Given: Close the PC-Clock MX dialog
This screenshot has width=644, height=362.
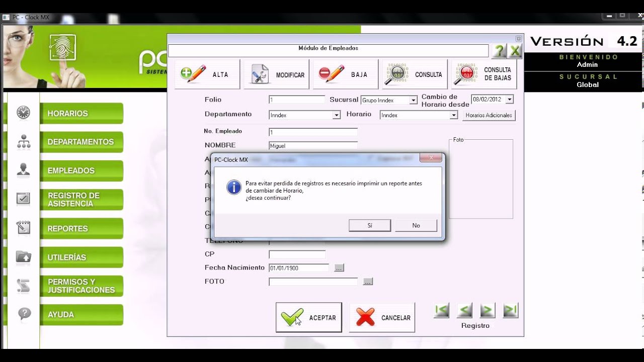Looking at the screenshot, I should point(431,158).
